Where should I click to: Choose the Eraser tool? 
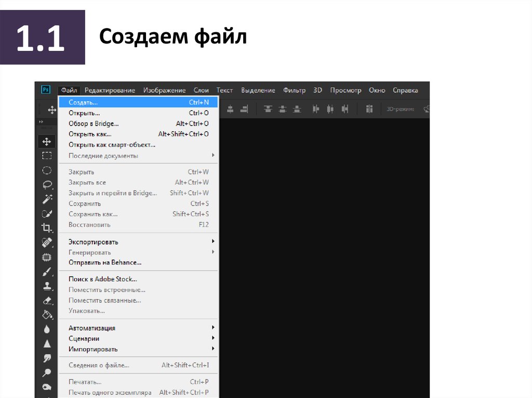point(47,300)
